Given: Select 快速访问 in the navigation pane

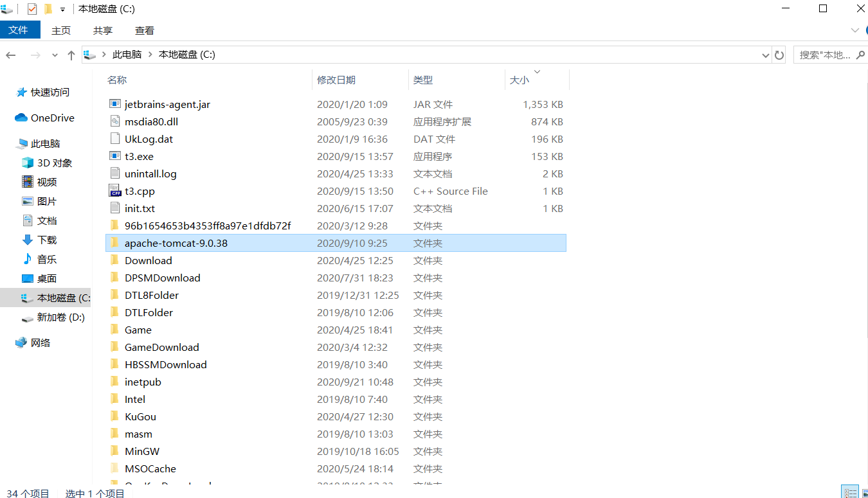Looking at the screenshot, I should tap(50, 93).
